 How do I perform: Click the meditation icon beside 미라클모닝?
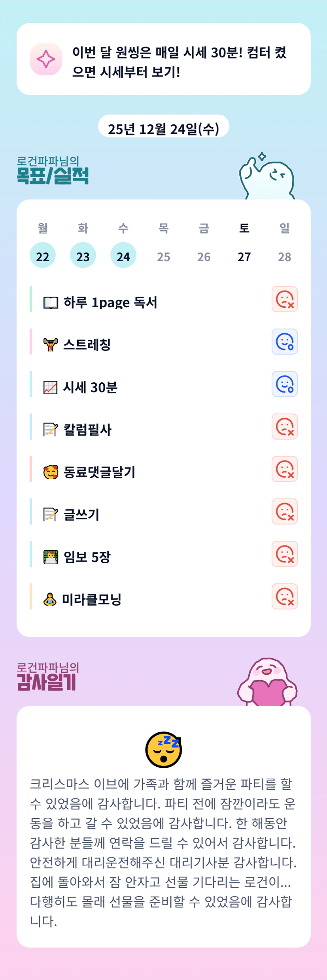pos(50,600)
